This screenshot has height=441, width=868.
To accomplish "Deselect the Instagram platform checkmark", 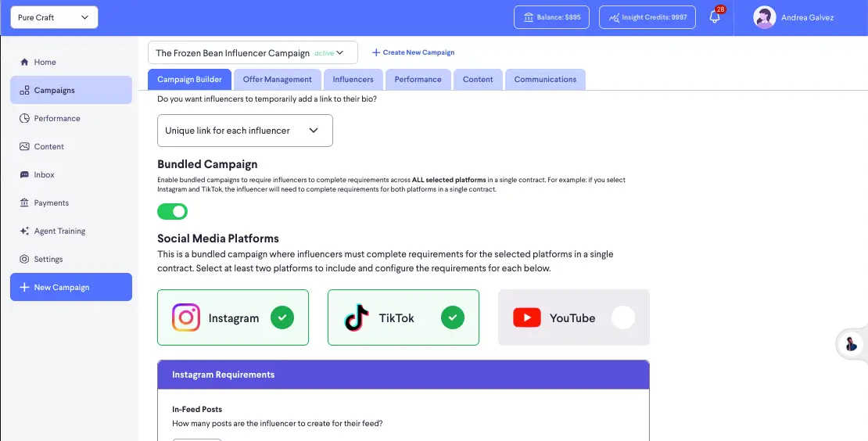I will click(282, 317).
